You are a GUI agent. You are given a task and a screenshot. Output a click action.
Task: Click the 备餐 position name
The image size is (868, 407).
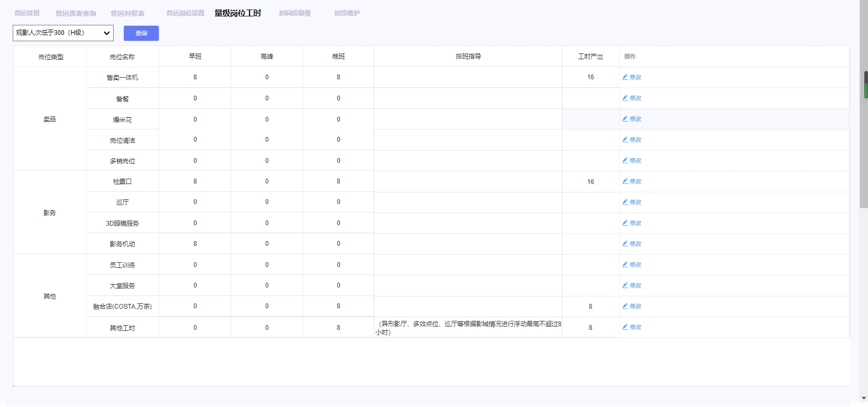122,98
